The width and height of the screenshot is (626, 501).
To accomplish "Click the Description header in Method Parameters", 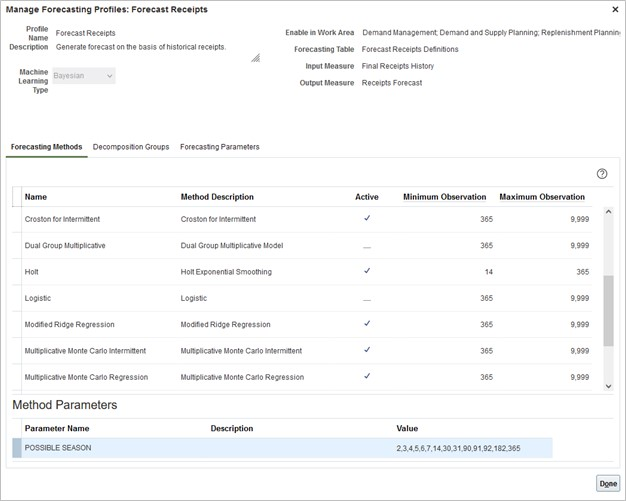I will pos(232,428).
